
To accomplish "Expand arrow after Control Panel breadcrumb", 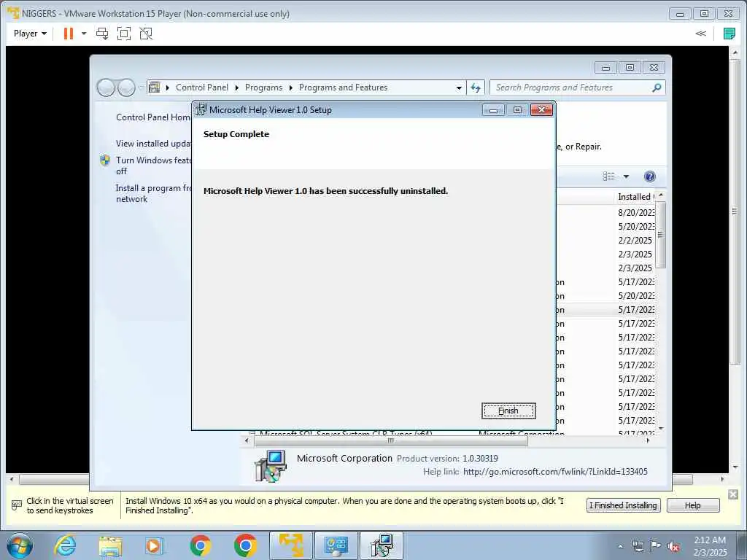I will 237,87.
